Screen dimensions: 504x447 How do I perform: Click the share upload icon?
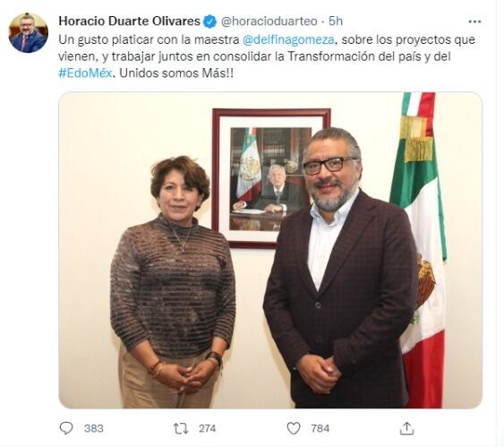407,428
